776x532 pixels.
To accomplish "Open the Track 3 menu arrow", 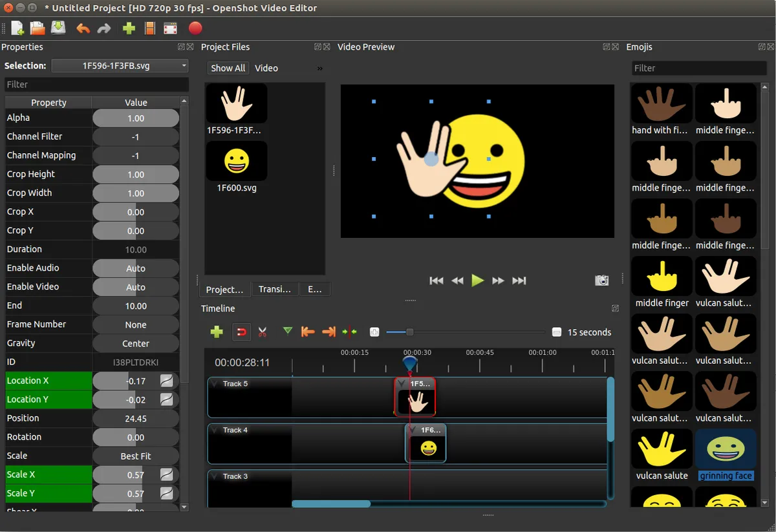I will pyautogui.click(x=214, y=476).
